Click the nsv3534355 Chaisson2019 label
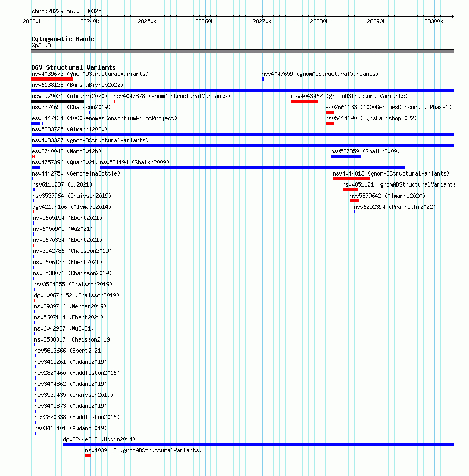This screenshot has width=469, height=476. tap(73, 285)
